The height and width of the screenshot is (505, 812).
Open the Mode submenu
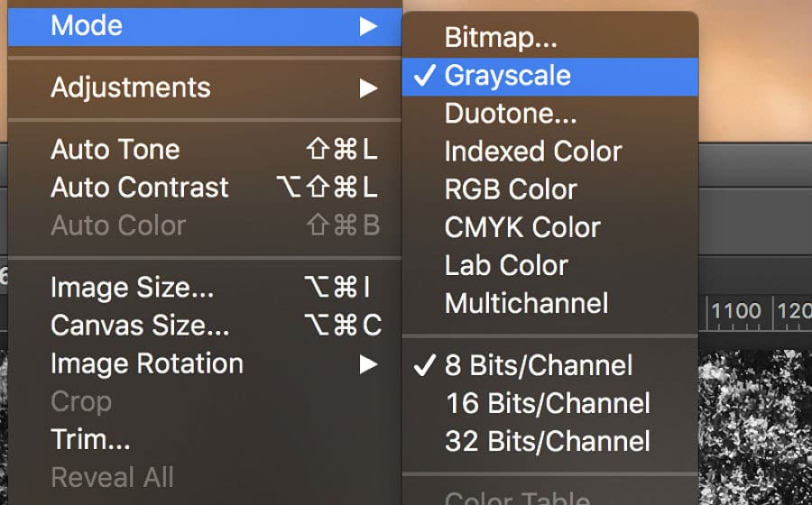point(87,25)
